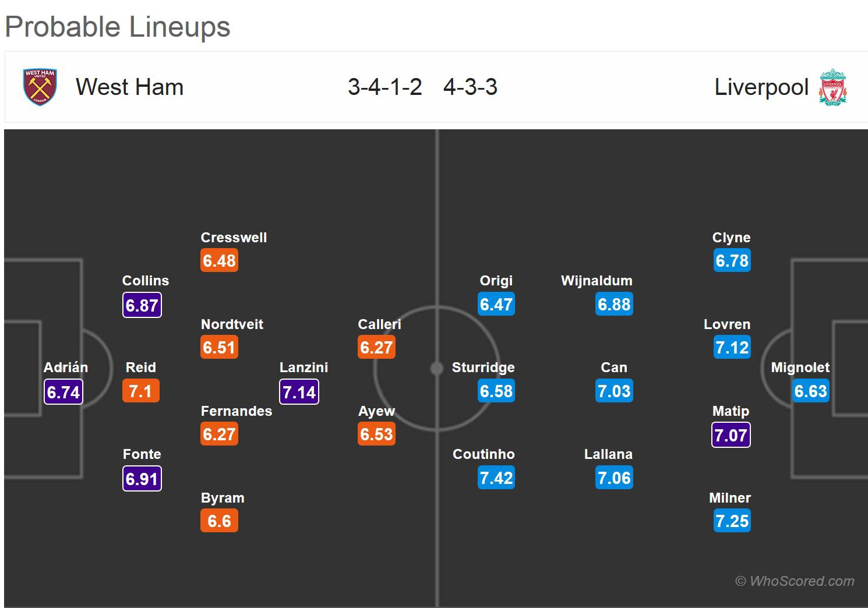Select Matip's 7.07 rating badge
Viewport: 868px width, 608px height.
point(731,435)
